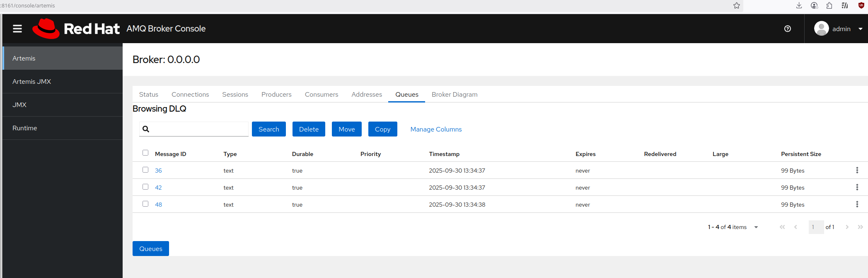Click the uBlock shield extension icon
Screen dimensions: 868x278
[861, 5]
